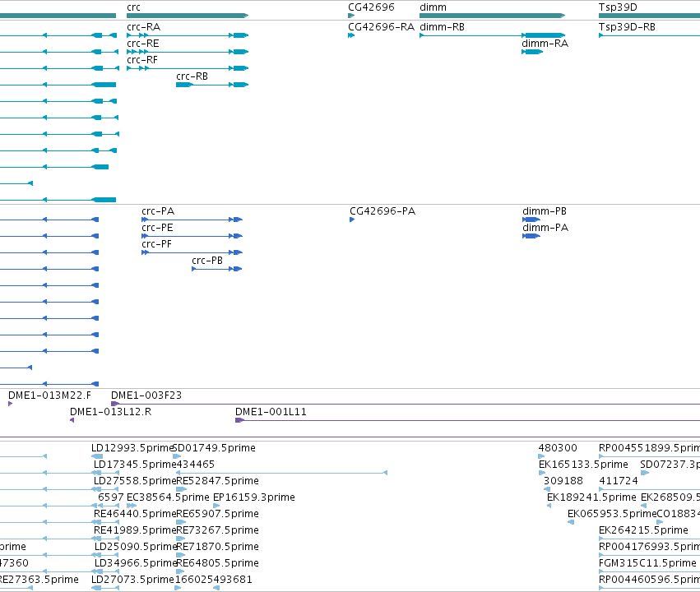Select the 434465 cDNA label

point(196,465)
